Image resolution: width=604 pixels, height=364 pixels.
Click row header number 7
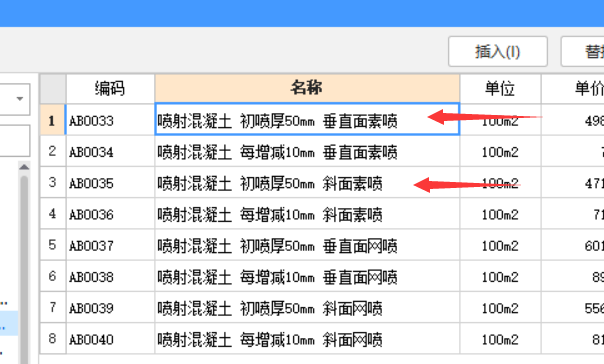pyautogui.click(x=52, y=307)
